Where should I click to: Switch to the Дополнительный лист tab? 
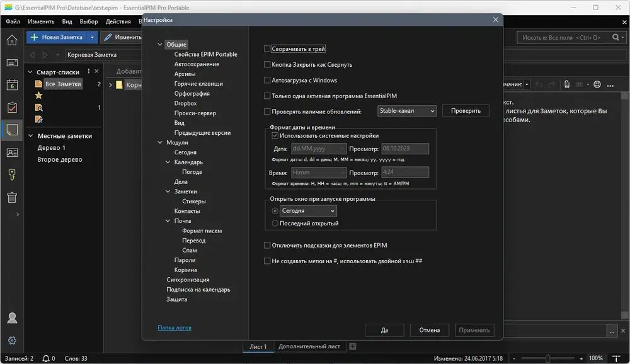309,346
